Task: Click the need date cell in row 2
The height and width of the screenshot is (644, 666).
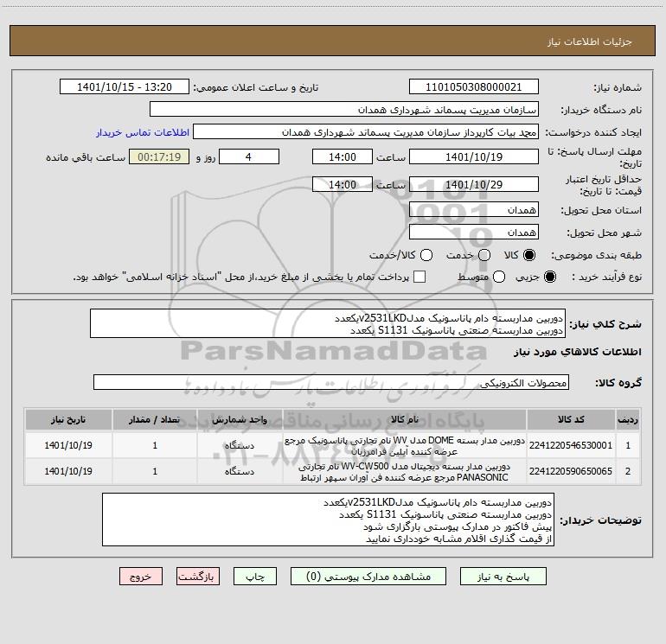Action: (x=68, y=471)
